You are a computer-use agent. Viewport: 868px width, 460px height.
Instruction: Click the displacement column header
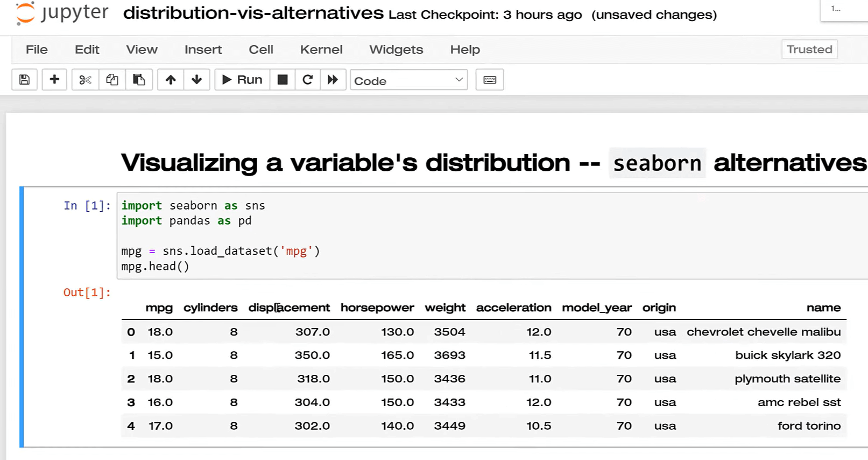(x=289, y=308)
